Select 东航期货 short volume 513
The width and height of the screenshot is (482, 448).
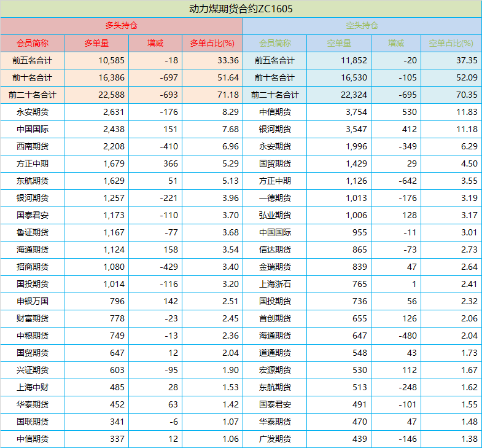(360, 387)
